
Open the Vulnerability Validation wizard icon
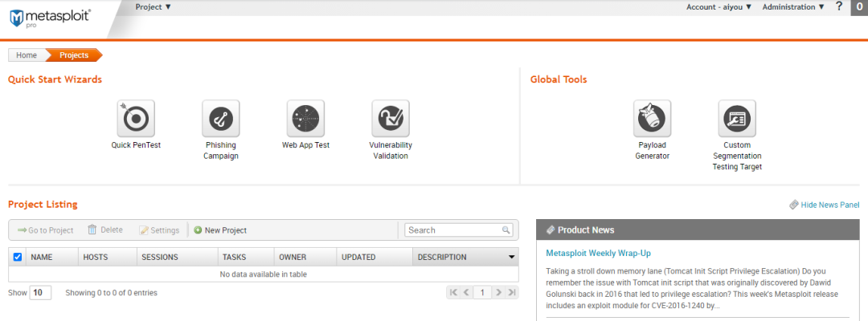click(391, 118)
